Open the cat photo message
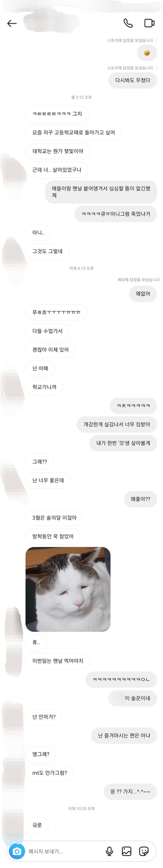Image resolution: width=163 pixels, height=868 pixels. point(68,589)
